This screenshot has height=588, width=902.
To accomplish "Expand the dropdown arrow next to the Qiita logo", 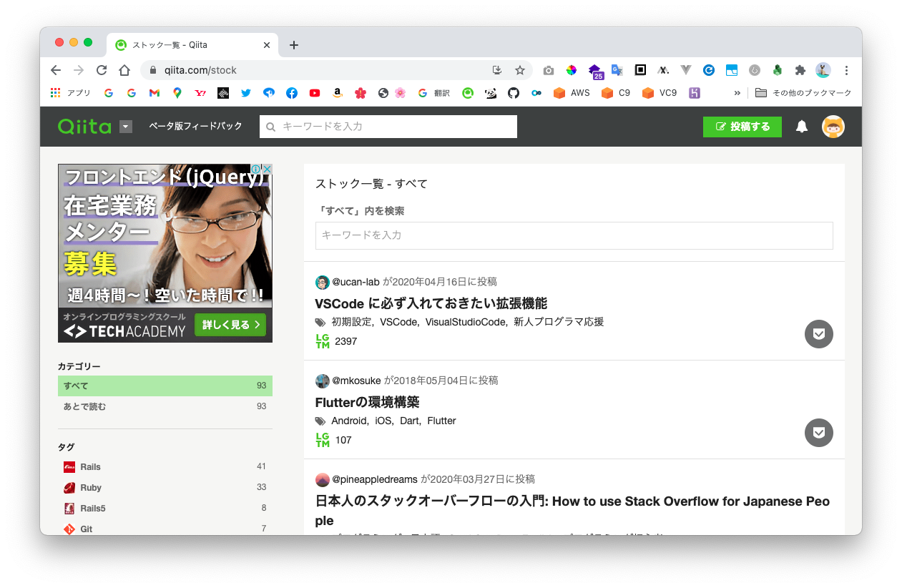I will pos(125,127).
